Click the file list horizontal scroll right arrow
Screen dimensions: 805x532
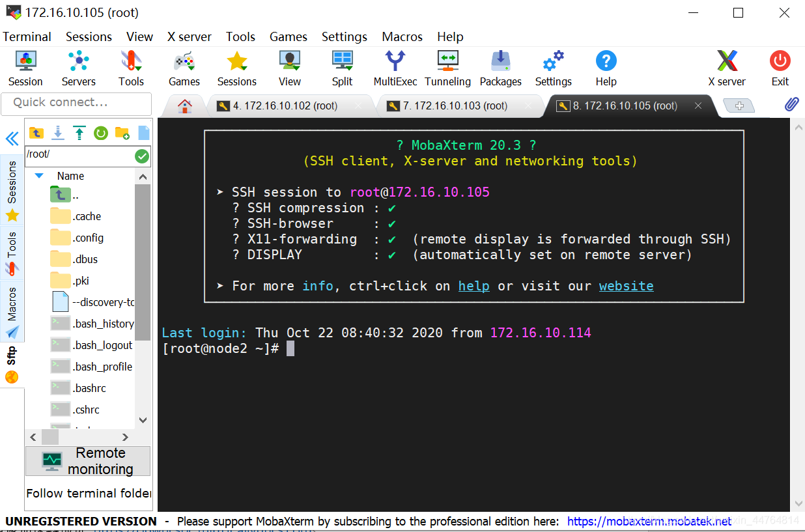click(125, 437)
